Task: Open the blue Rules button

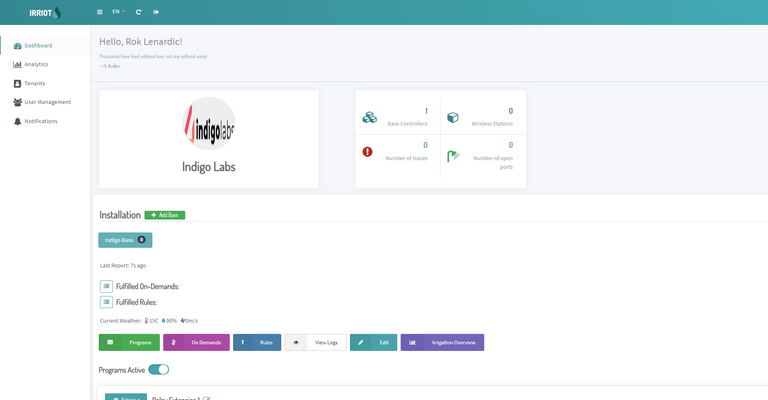Action: 257,342
